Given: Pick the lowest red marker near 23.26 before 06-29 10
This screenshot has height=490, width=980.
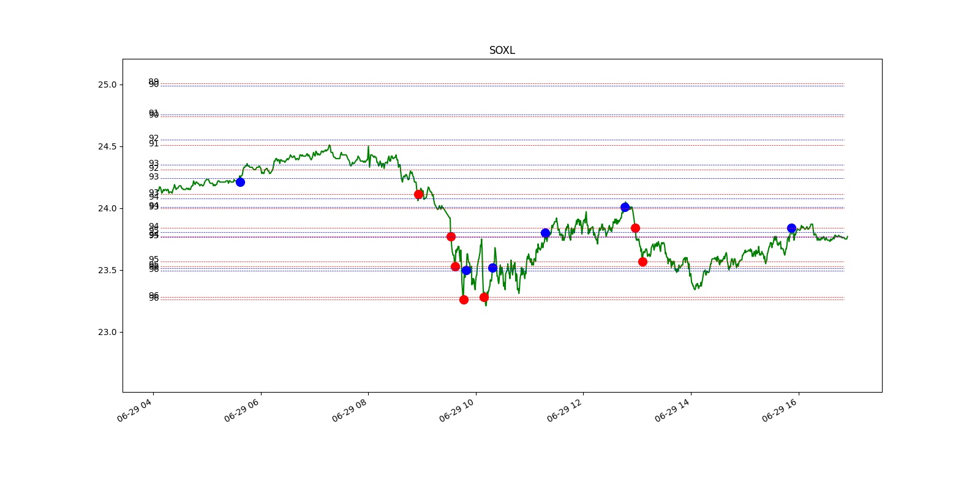Looking at the screenshot, I should point(464,300).
